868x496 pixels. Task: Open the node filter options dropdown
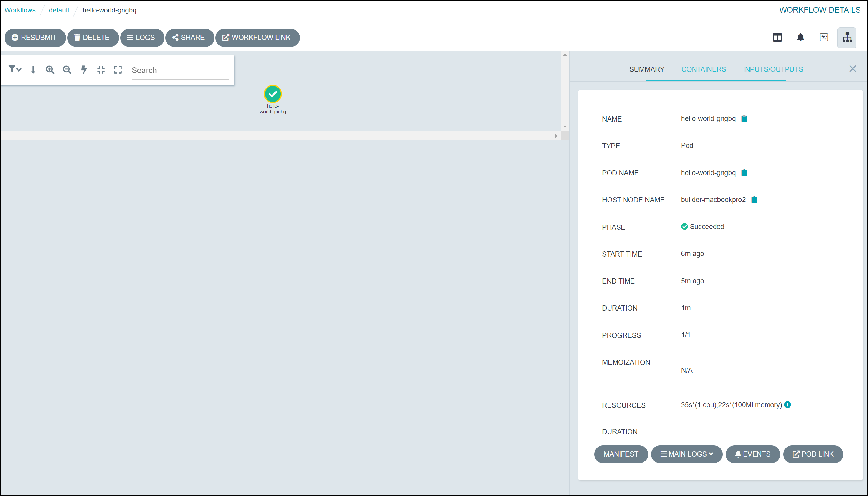pyautogui.click(x=15, y=69)
